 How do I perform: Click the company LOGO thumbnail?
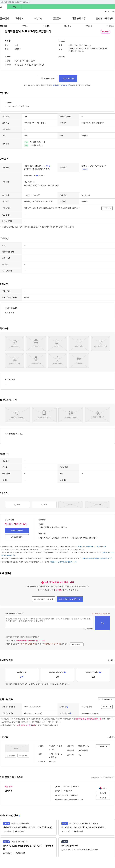(17, 748)
